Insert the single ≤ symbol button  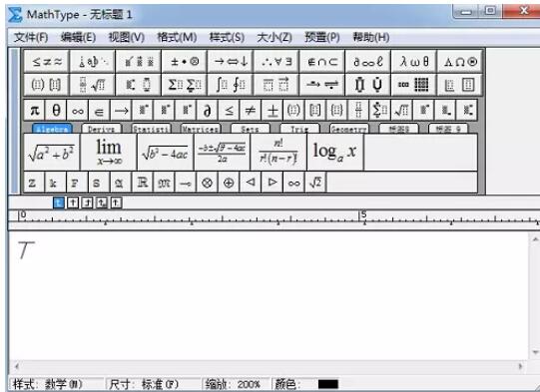(x=229, y=110)
